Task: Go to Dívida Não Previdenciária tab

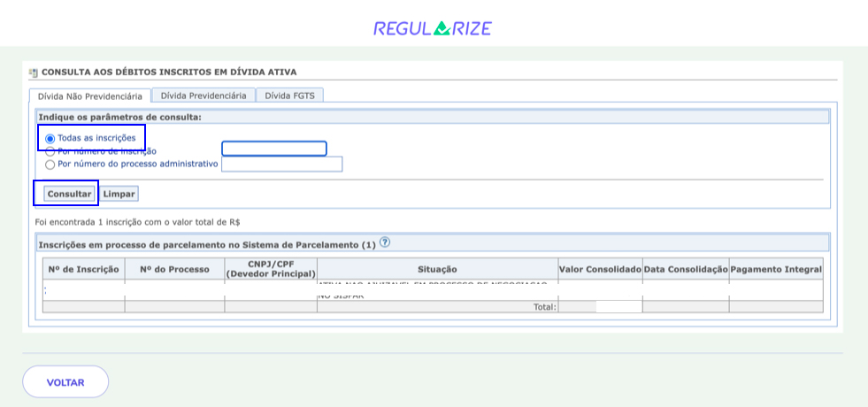Action: [90, 96]
